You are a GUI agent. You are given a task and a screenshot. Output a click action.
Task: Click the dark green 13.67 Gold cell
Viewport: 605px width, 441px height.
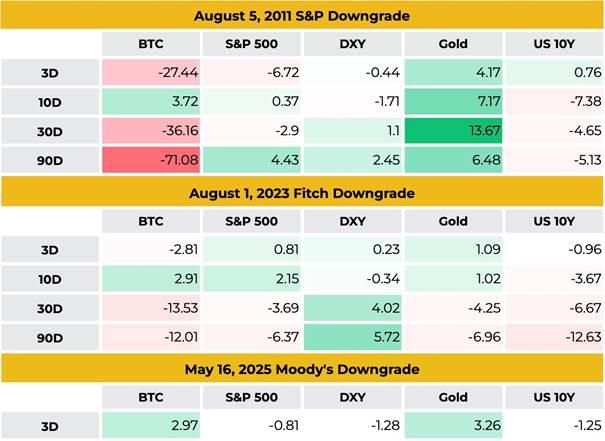coord(452,131)
